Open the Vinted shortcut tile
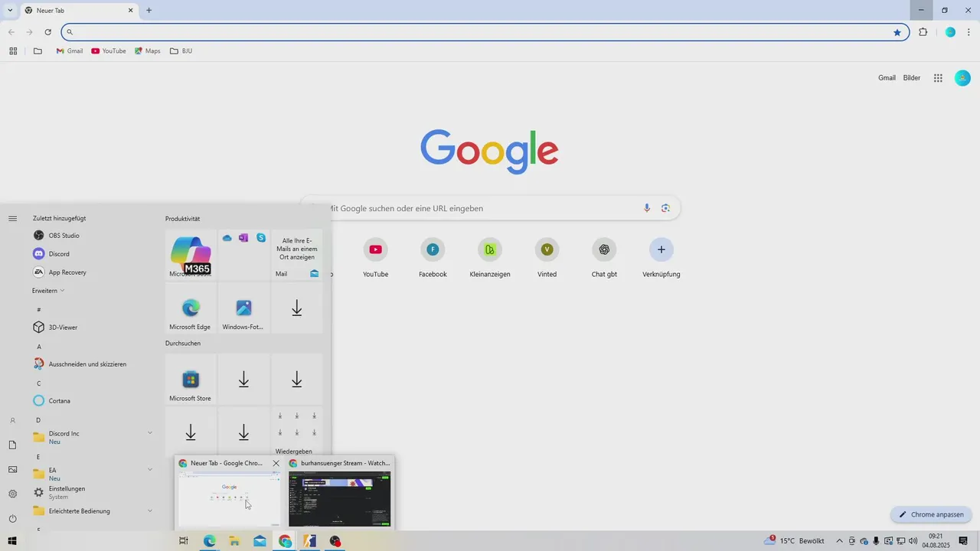The width and height of the screenshot is (980, 551). point(547,258)
